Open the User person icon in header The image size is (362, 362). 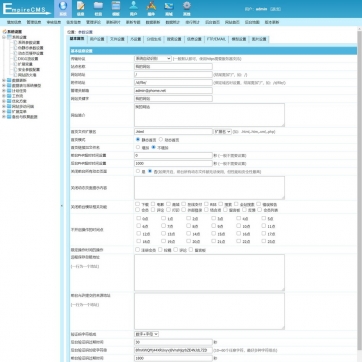coord(133,9)
